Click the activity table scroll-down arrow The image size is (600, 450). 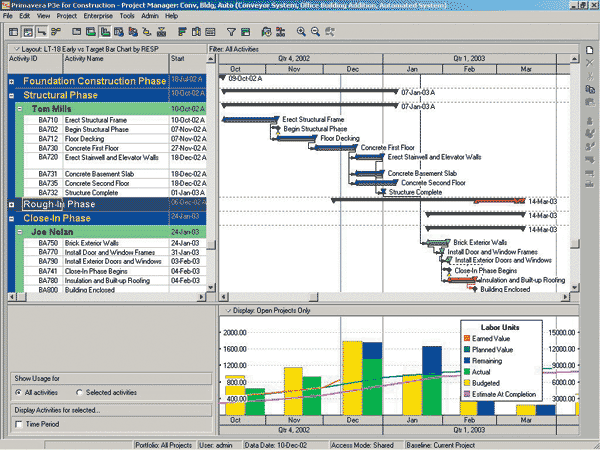210,287
